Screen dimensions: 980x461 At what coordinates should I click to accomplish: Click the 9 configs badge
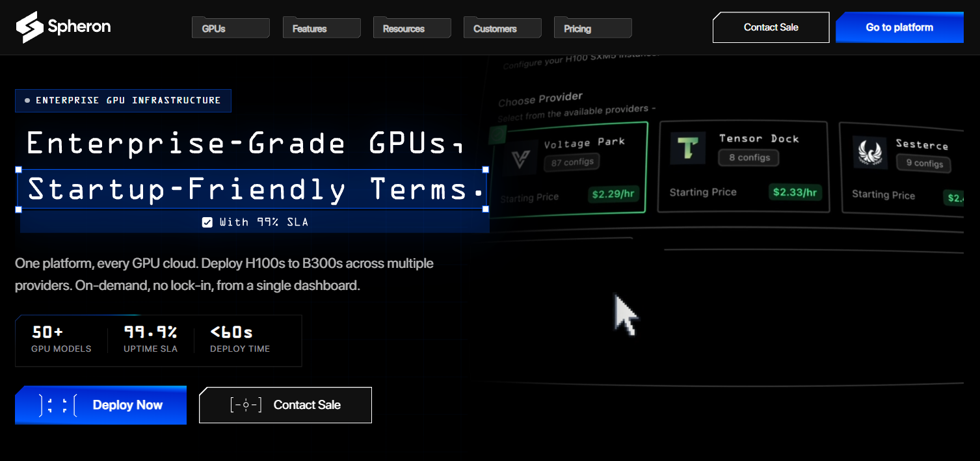925,163
